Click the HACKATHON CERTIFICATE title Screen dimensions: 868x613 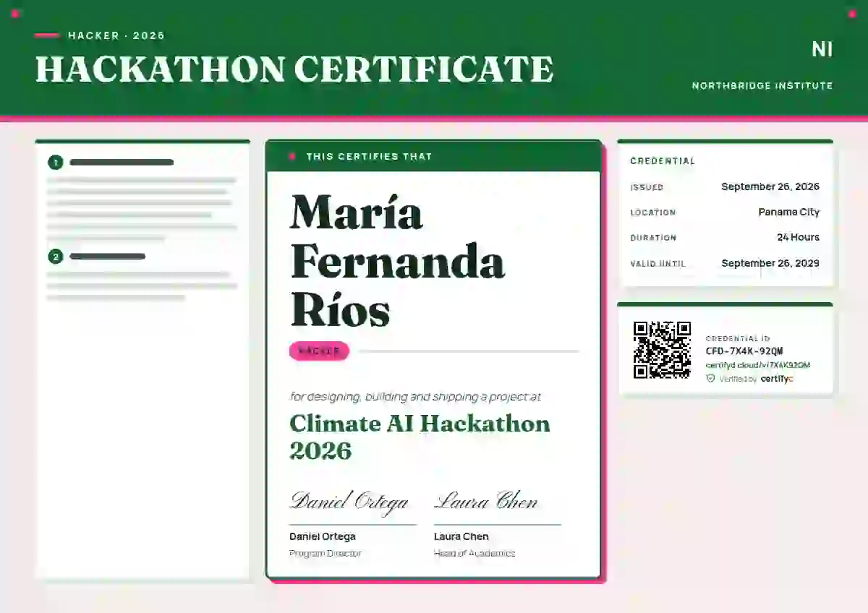point(294,69)
